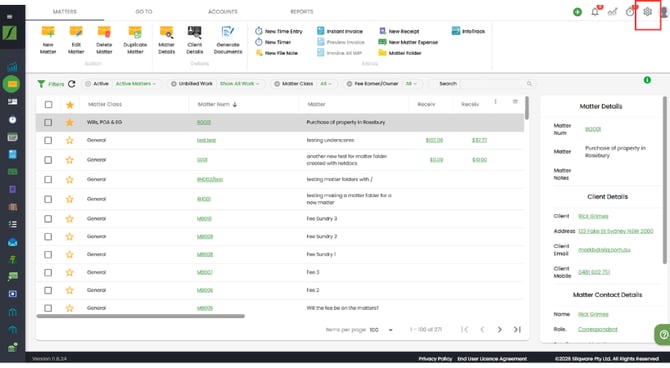Start a New Time Entry
Image resolution: width=670 pixels, height=368 pixels.
pos(279,31)
